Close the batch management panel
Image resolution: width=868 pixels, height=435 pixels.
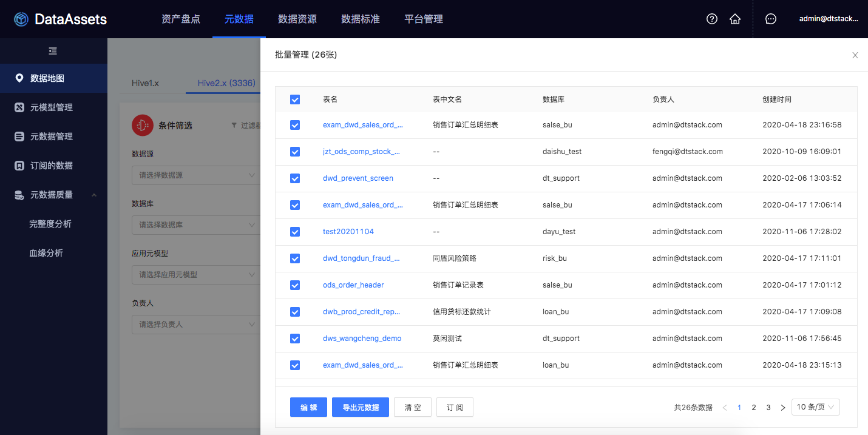[x=855, y=55]
